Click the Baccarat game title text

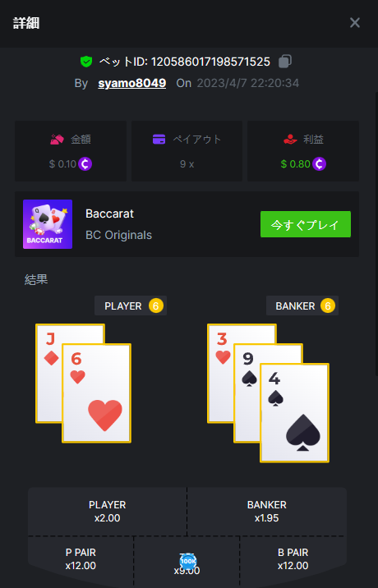[x=109, y=214]
